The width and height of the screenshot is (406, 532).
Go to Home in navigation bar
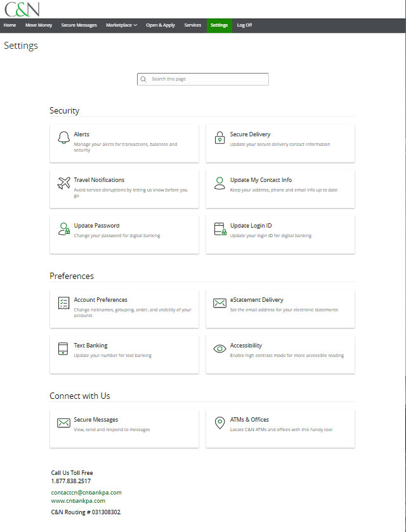[10, 25]
